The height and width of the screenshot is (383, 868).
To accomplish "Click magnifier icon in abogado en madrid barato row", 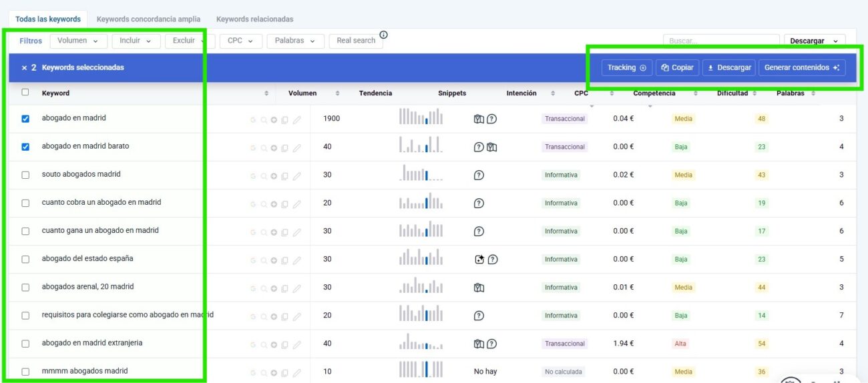I will tap(264, 148).
